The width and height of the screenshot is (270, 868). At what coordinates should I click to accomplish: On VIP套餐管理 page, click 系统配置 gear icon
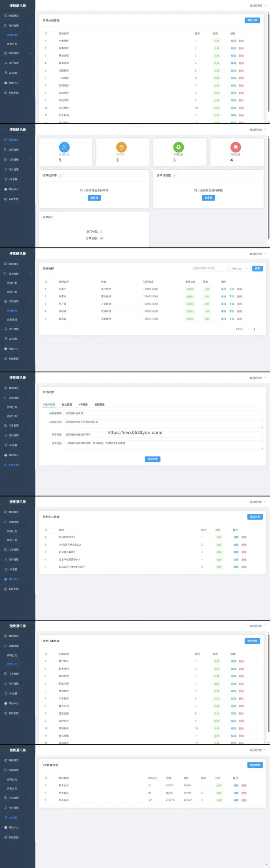coord(6,837)
